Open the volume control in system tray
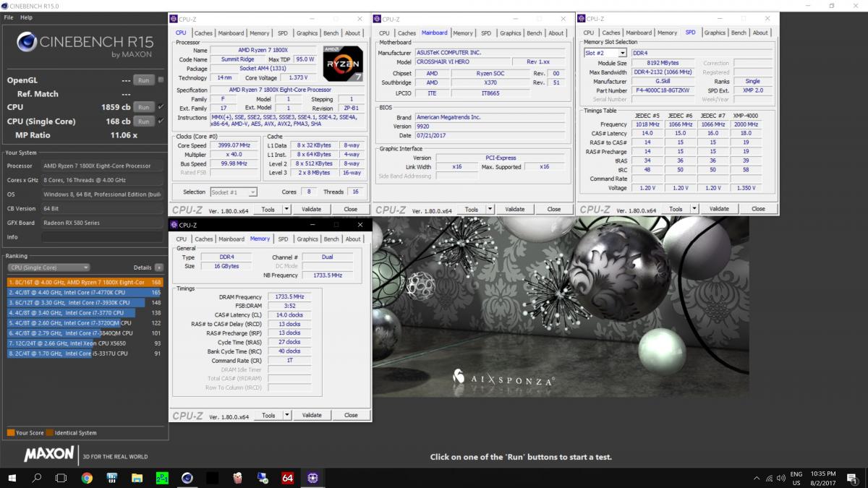Viewport: 868px width, 488px height. 780,478
